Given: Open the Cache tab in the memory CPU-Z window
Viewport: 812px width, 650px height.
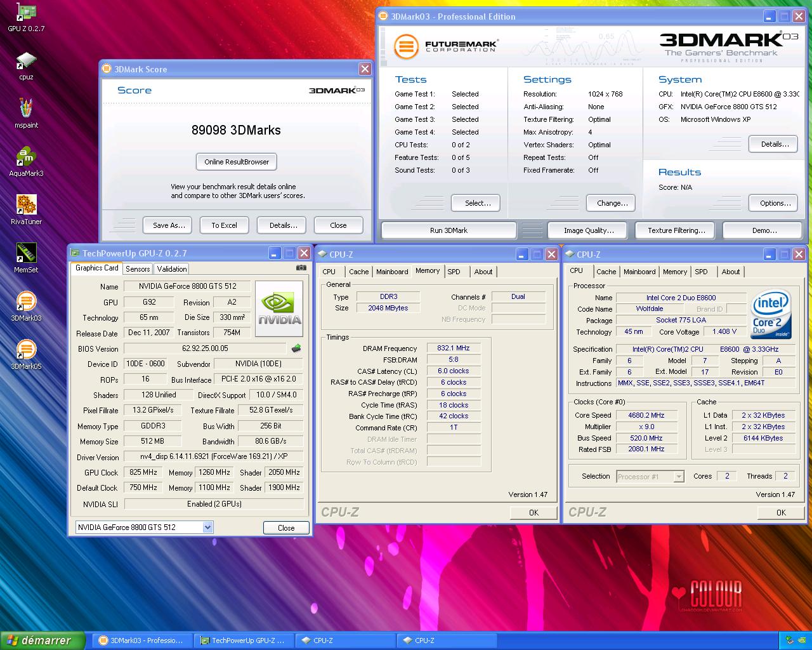Looking at the screenshot, I should [x=358, y=272].
